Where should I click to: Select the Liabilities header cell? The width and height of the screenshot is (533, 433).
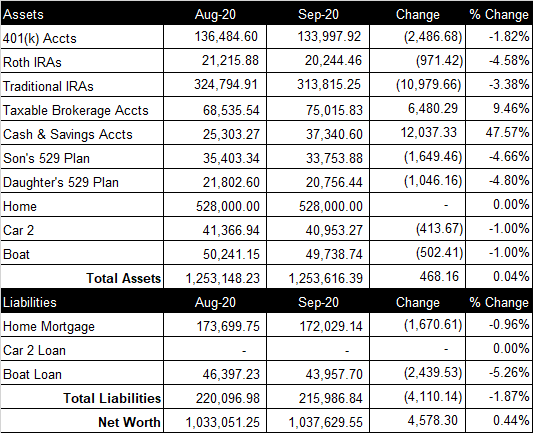30,302
